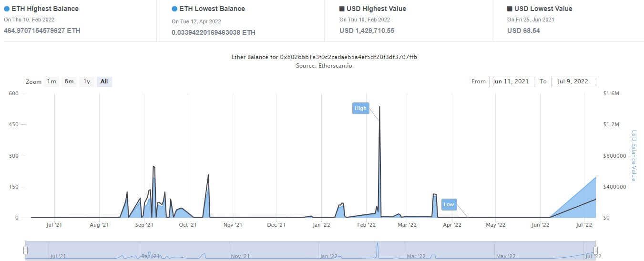The image size is (644, 261).
Task: Click the USD Balance Value axis title
Action: 634,155
